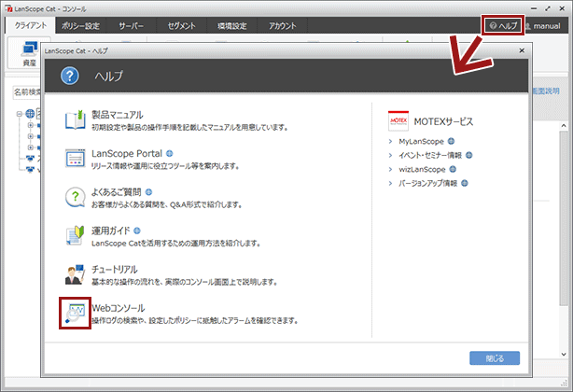573x392 pixels.
Task: Click the MOTEX logo icon
Action: [x=398, y=121]
